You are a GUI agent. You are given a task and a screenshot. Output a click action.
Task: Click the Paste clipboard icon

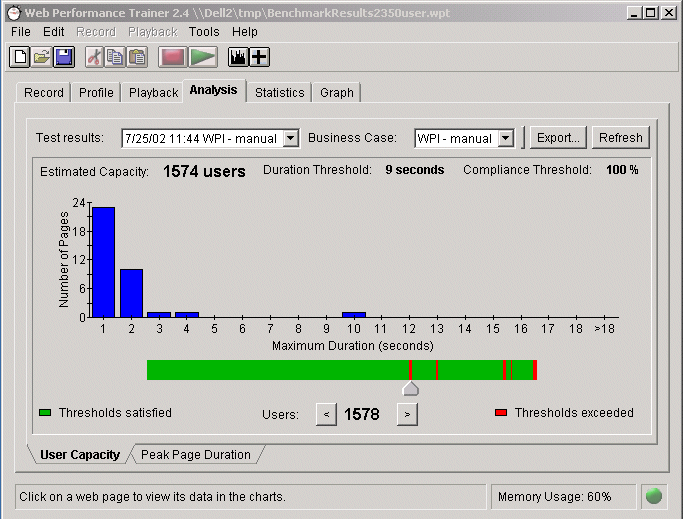click(x=138, y=57)
